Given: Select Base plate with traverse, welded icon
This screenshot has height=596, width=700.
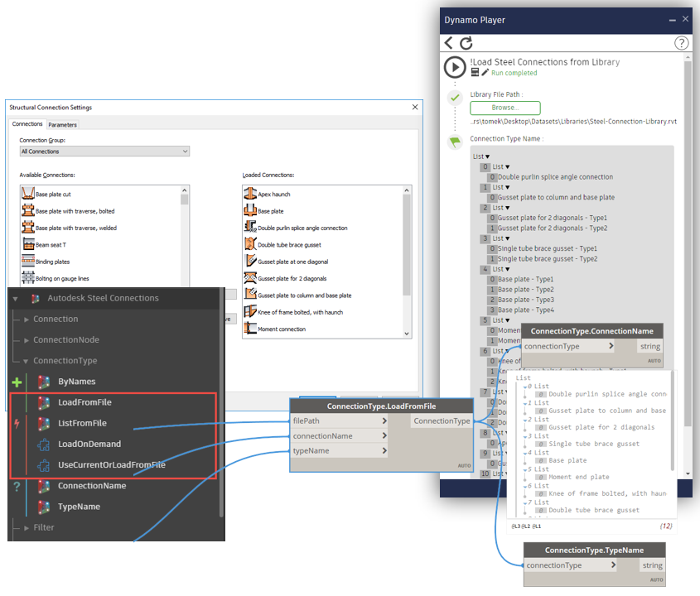Looking at the screenshot, I should (x=28, y=227).
